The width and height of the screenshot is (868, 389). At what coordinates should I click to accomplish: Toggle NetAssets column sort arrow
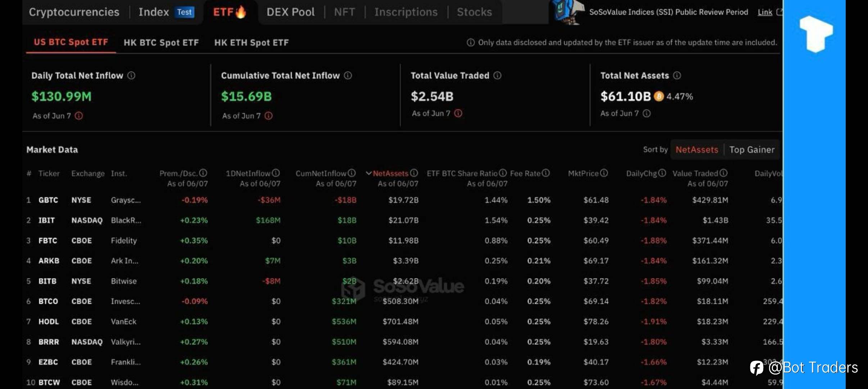pos(369,173)
